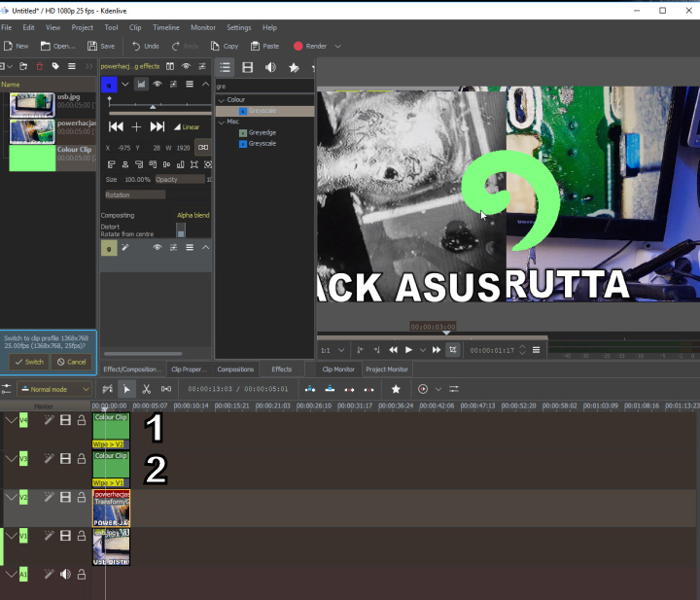Open the Settings menu

pos(239,27)
